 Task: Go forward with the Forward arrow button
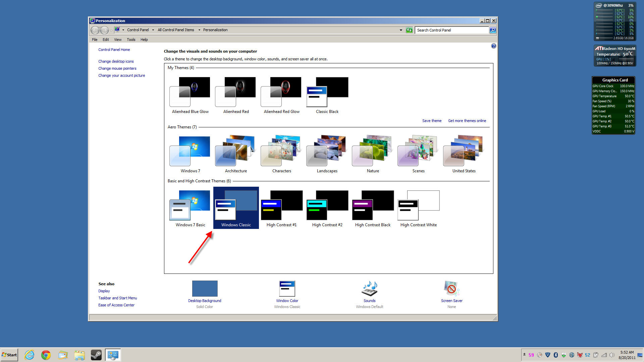coord(104,30)
